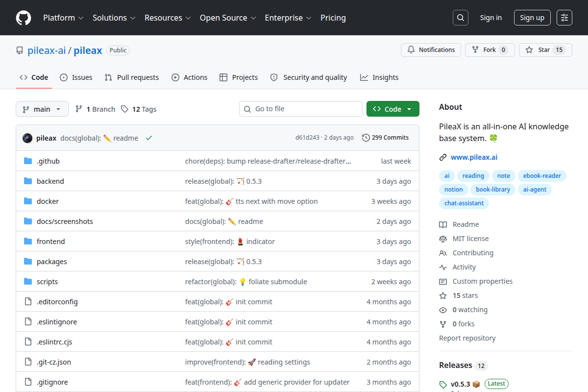Click the .editorconfig file icon
Screen dimensions: 588x392
coord(28,302)
